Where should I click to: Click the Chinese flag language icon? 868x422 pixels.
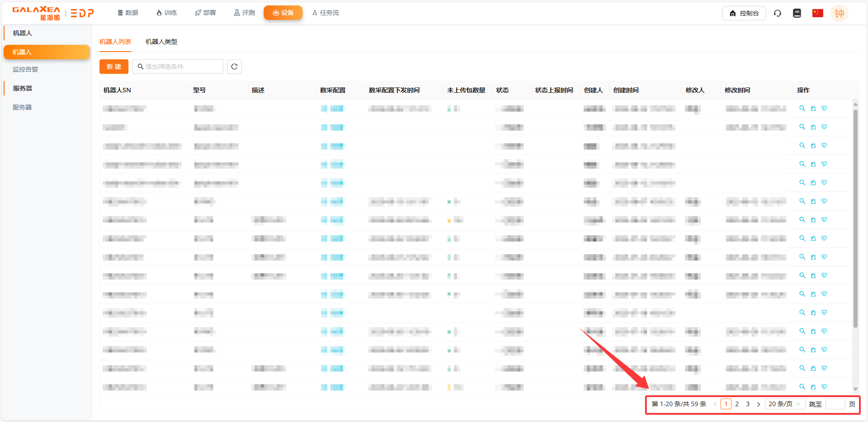point(817,13)
